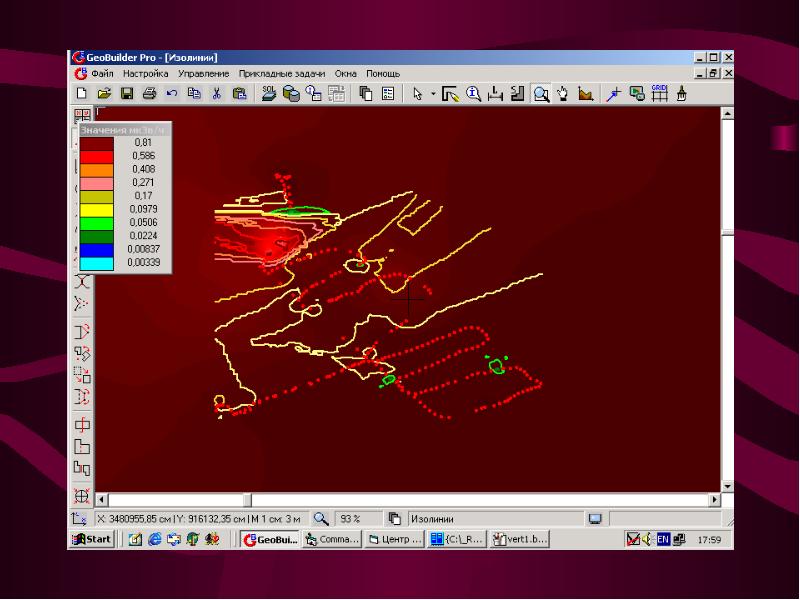800x600 pixels.
Task: Select the arrow pointer tool
Action: [418, 94]
